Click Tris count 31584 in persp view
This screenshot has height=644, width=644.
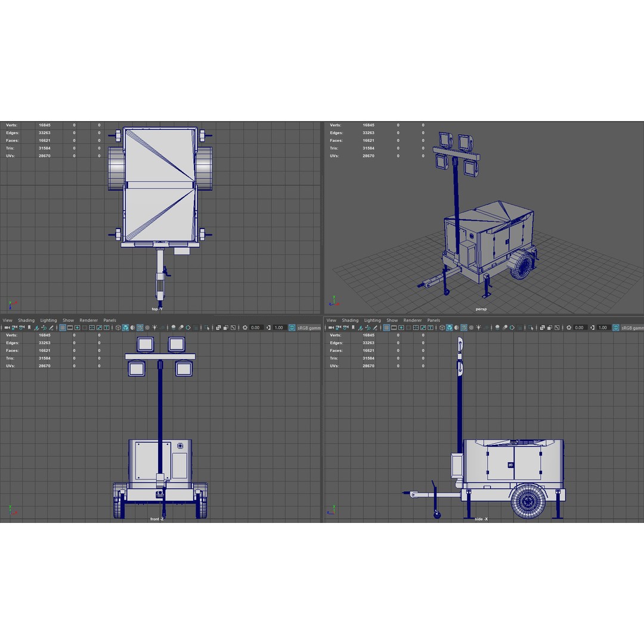click(x=369, y=148)
